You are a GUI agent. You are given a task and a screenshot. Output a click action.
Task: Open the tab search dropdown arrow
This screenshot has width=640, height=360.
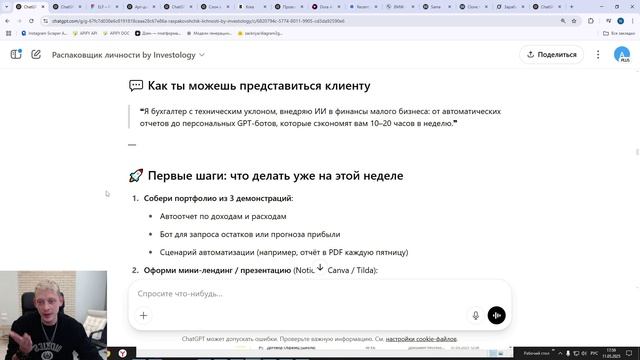(6, 7)
